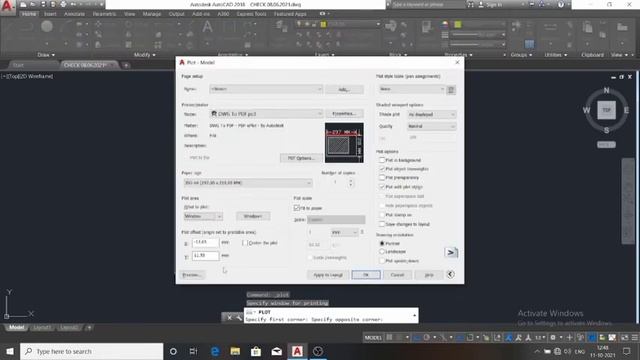Click the PDF Options button
The height and width of the screenshot is (360, 640).
301,158
